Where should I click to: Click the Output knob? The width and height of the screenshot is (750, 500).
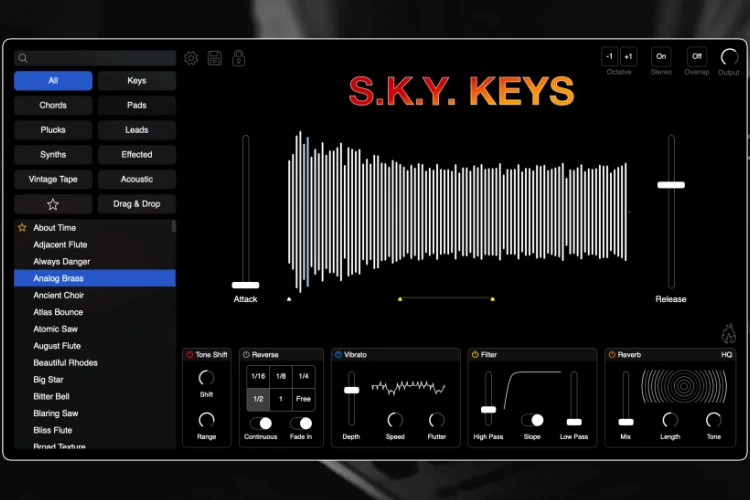[x=729, y=57]
